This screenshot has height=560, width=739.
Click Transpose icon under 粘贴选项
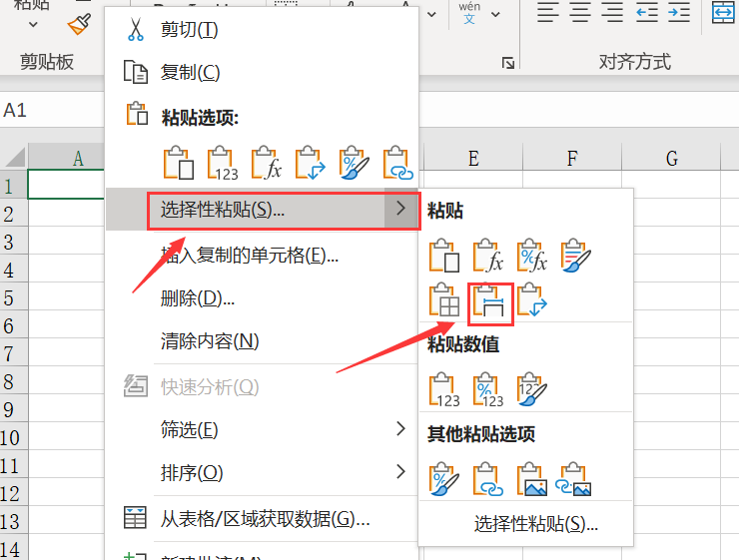coord(311,163)
